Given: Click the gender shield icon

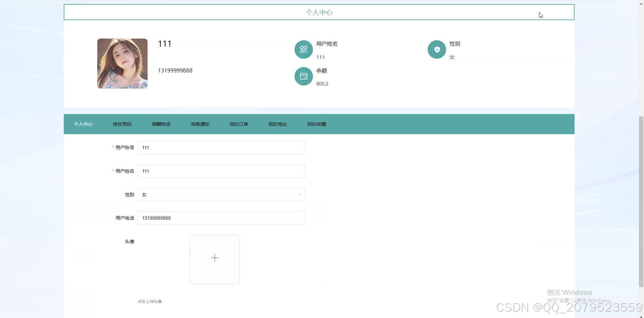Looking at the screenshot, I should (437, 49).
